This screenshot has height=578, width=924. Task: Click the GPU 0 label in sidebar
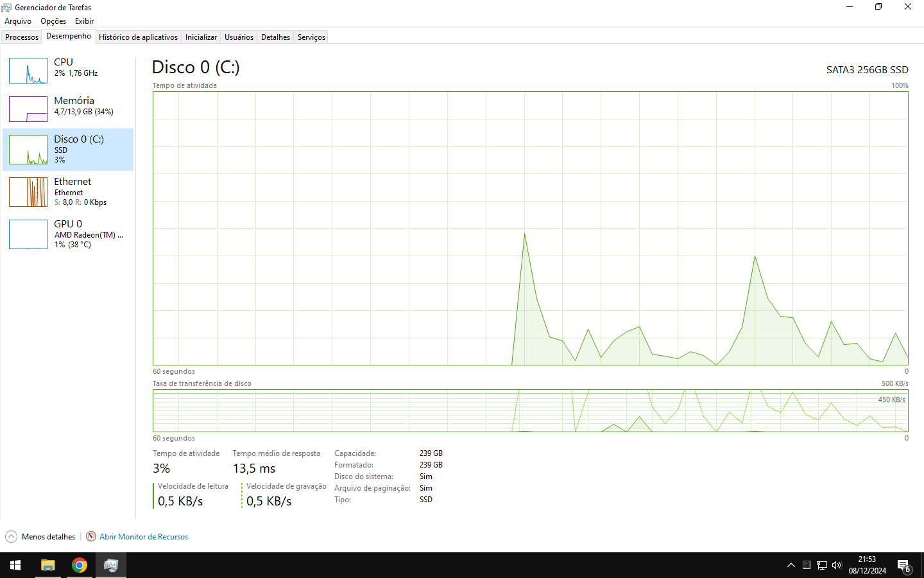point(68,224)
